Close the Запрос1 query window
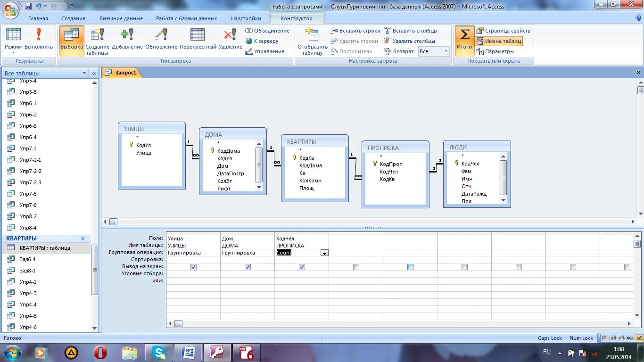 638,73
